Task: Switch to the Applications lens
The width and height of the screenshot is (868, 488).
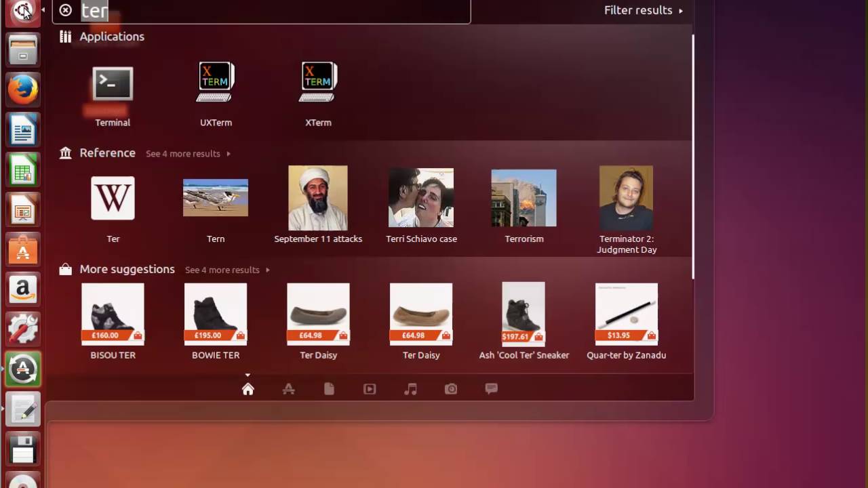Action: pyautogui.click(x=288, y=389)
